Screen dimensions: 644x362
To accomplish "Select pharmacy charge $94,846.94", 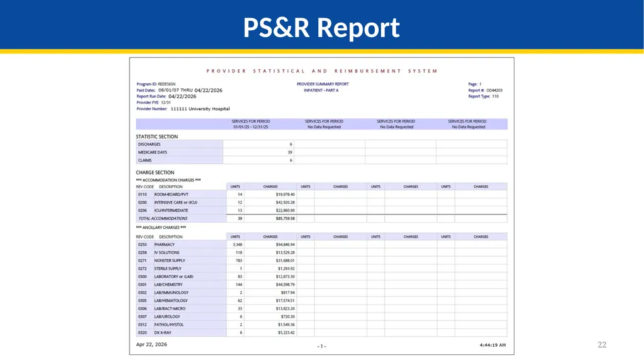I will 285,245.
